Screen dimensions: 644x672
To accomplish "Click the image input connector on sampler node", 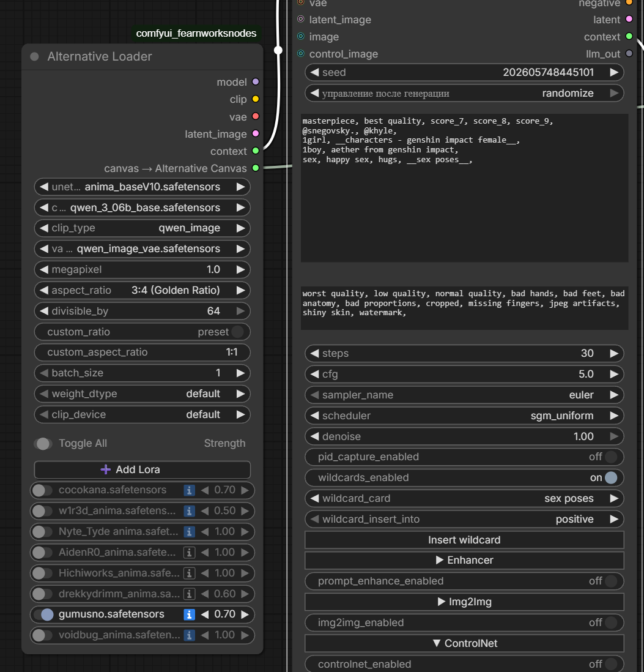I will 300,37.
